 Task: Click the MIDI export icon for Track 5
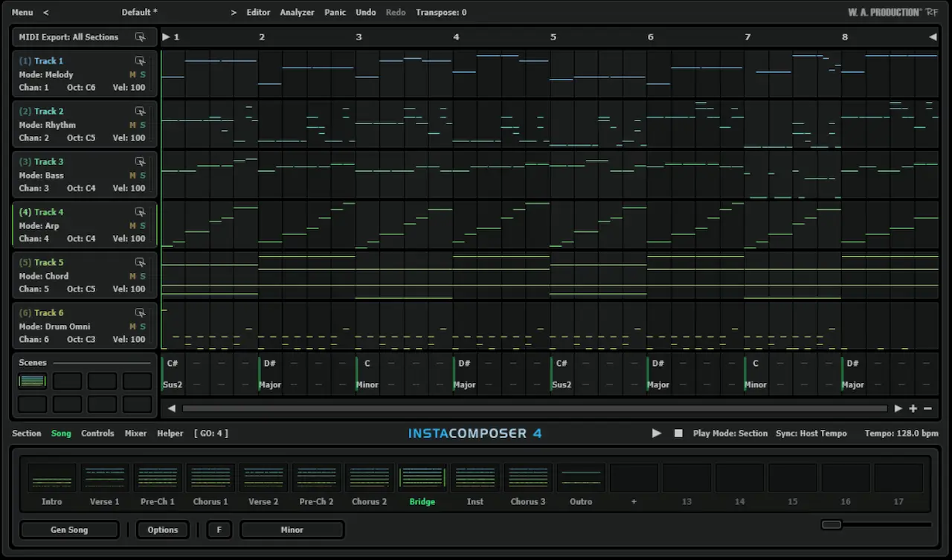[x=140, y=263]
